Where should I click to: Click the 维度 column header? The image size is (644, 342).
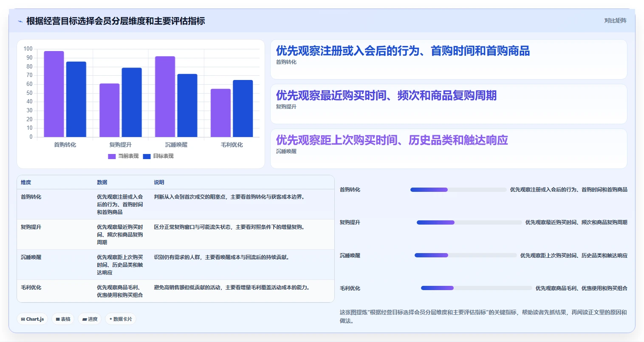26,182
